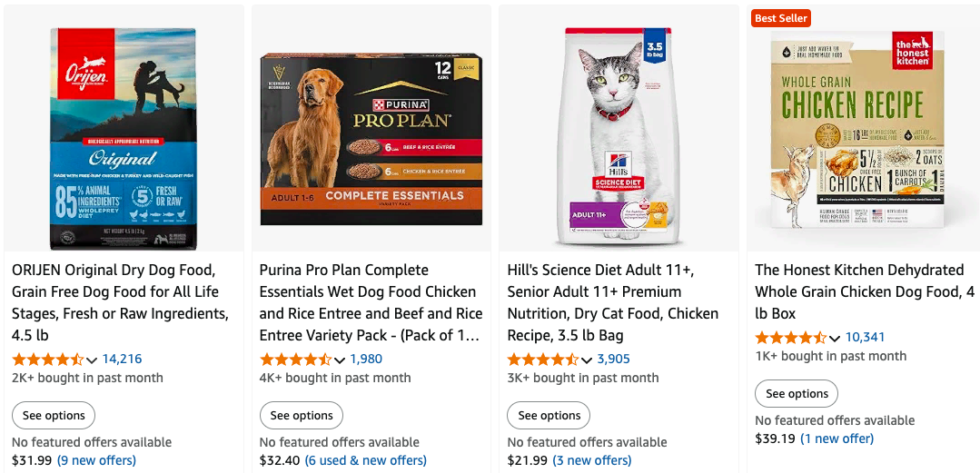This screenshot has height=473, width=980.
Task: Click See options for Honest Kitchen
Action: click(x=797, y=394)
